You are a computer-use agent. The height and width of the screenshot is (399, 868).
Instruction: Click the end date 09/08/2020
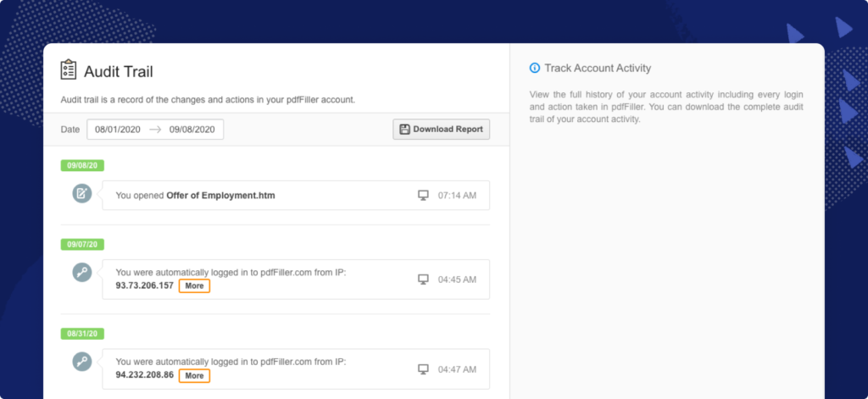coord(192,130)
